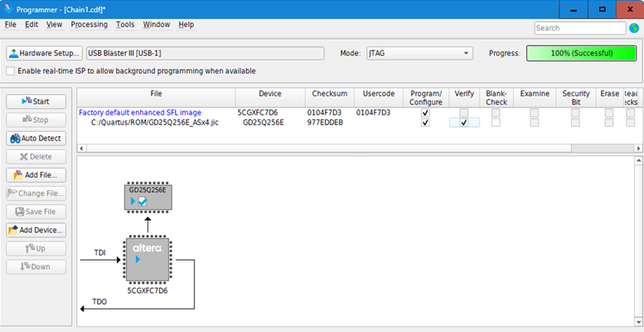644x332 pixels.
Task: Click the Altera 5CGXFC7D6 chip in the diagram
Action: click(148, 260)
